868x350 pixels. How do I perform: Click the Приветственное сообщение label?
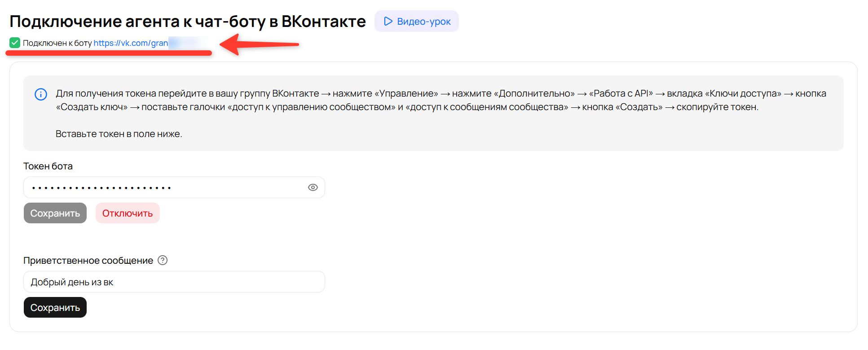click(88, 261)
